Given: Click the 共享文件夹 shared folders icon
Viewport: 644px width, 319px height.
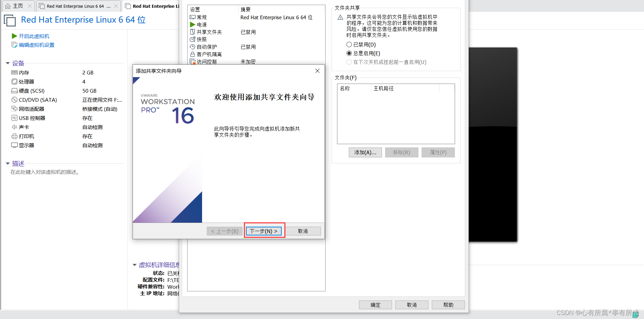Looking at the screenshot, I should click(193, 32).
